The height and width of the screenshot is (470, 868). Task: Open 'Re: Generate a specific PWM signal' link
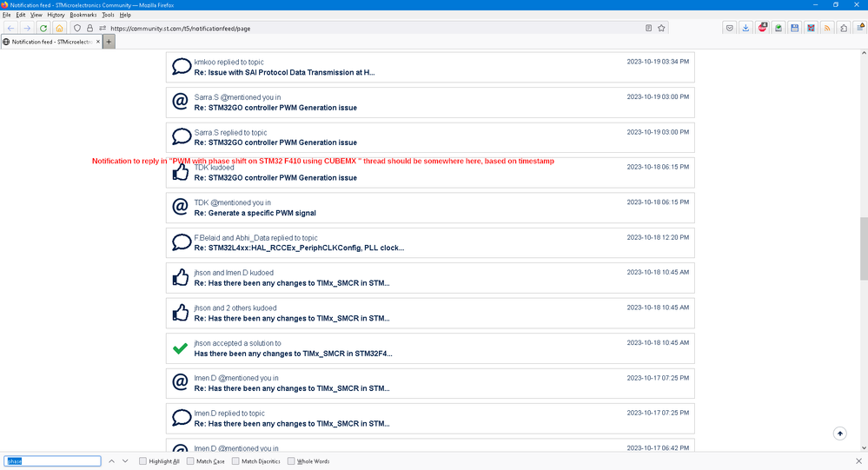click(x=255, y=213)
